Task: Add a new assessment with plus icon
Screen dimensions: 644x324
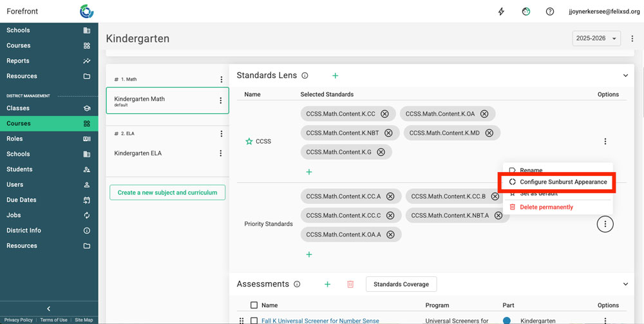Action: click(327, 284)
